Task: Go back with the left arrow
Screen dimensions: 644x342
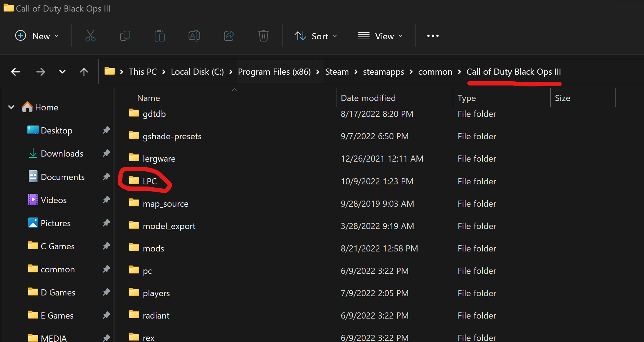Action: tap(16, 72)
